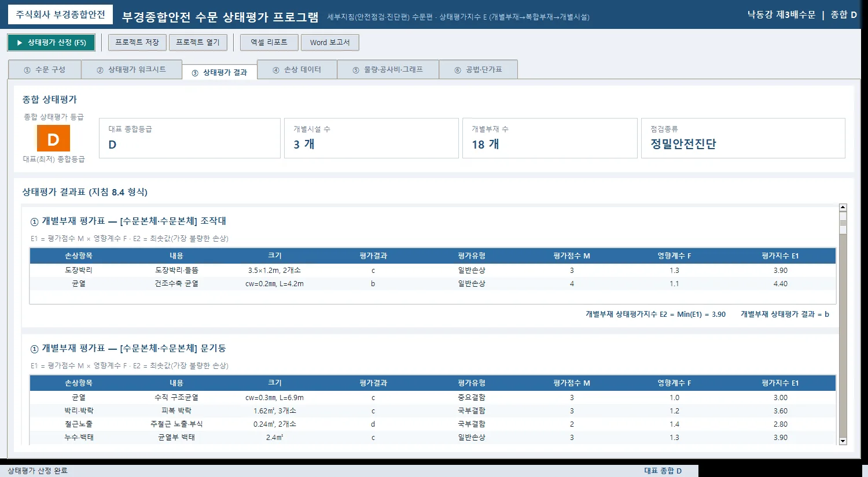Screen dimensions: 868x477
Task: Click the 프로젝트 저장 button
Action: tap(137, 43)
